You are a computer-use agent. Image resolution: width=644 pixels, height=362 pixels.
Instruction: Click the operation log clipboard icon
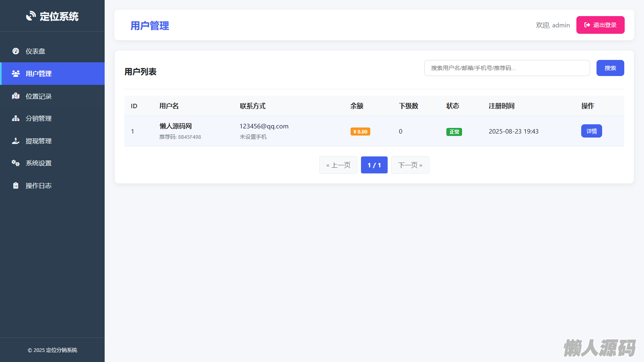tap(16, 185)
